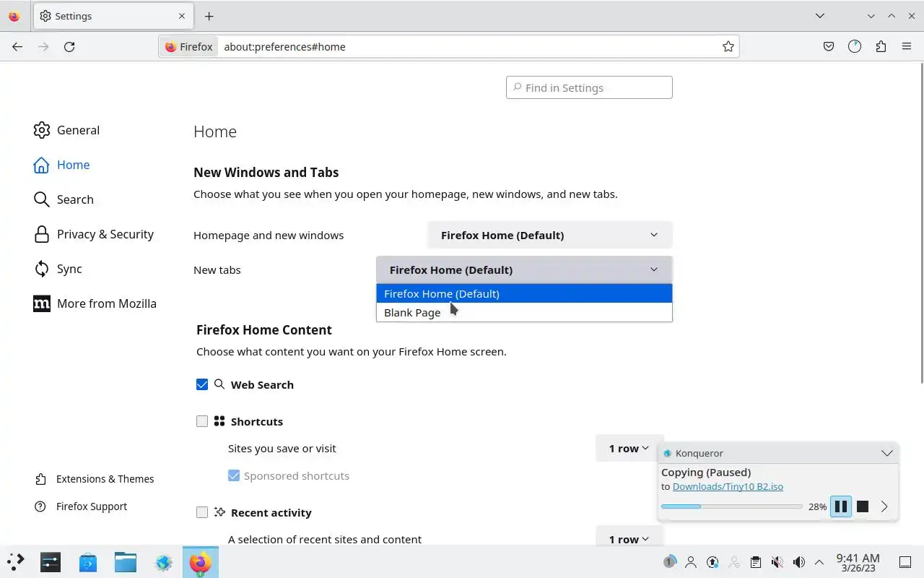Screen dimensions: 924x578
Task: Resume the paused copy job
Action: click(841, 506)
